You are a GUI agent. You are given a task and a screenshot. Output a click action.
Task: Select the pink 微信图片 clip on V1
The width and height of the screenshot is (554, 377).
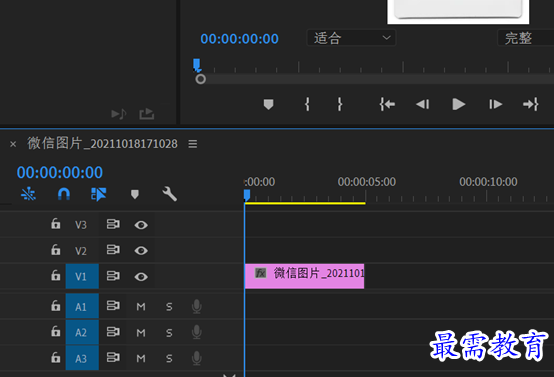305,276
